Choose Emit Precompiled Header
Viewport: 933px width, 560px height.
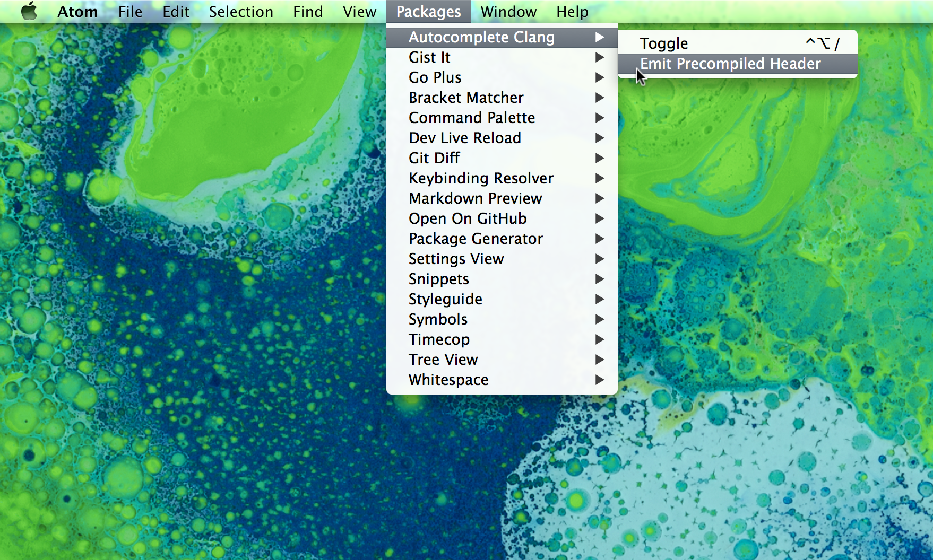coord(738,64)
